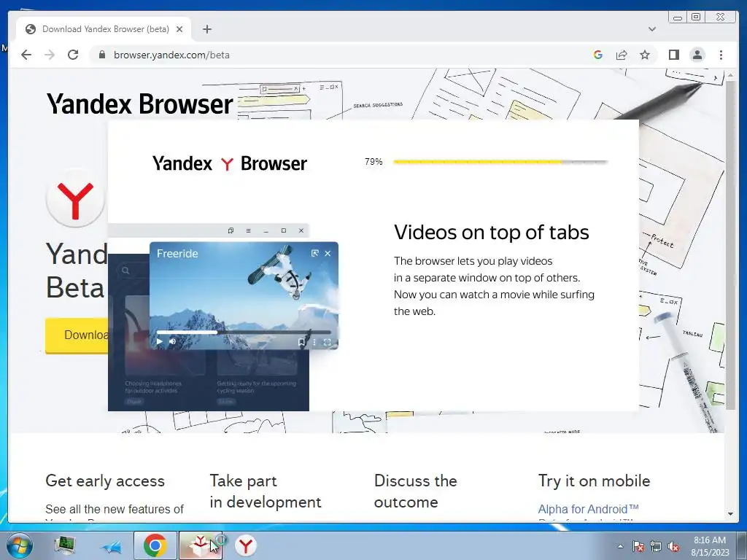
Task: Click the forward navigation arrow
Action: coord(50,55)
